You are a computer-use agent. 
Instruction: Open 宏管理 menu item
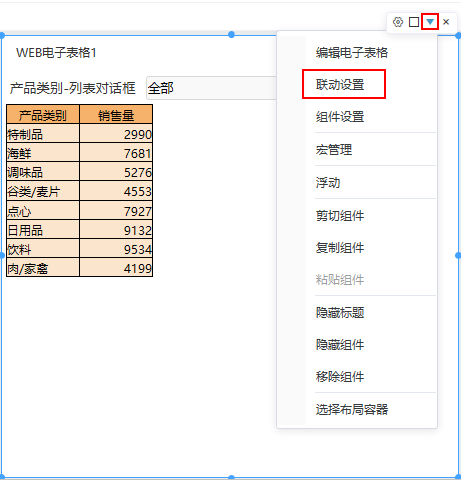coord(334,150)
